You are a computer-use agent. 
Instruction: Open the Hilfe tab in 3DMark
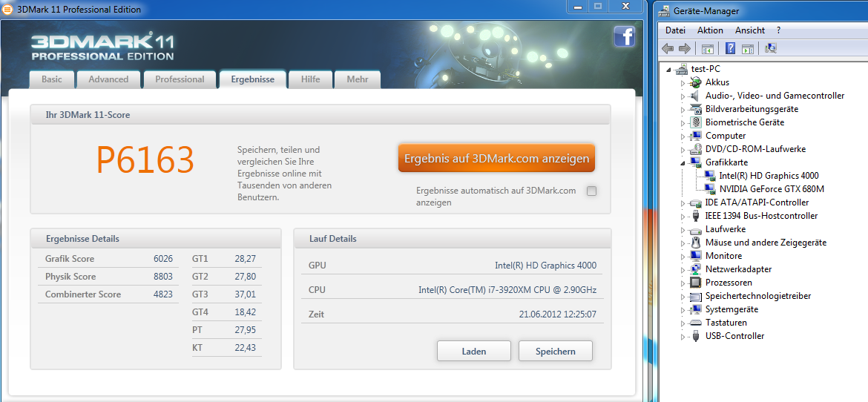pyautogui.click(x=311, y=79)
